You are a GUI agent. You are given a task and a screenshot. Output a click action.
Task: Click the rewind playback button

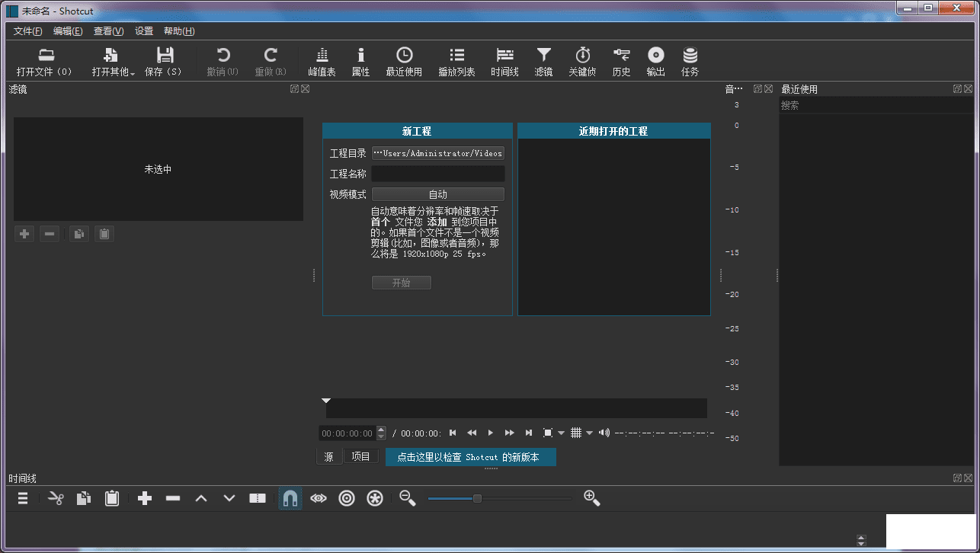coord(472,433)
